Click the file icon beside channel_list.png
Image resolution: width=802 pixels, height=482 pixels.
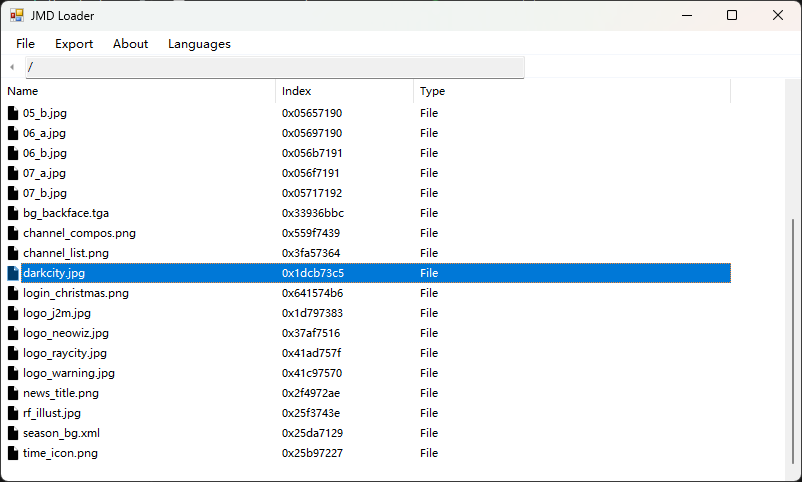coord(13,253)
